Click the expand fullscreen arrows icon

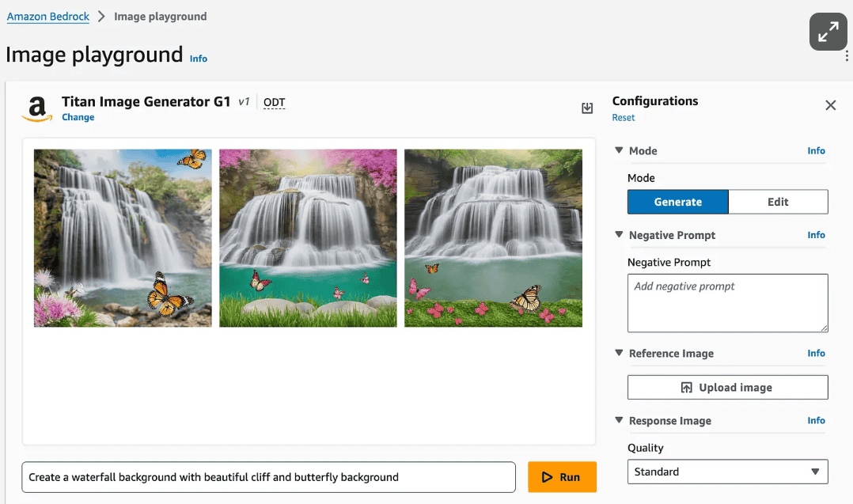[828, 32]
